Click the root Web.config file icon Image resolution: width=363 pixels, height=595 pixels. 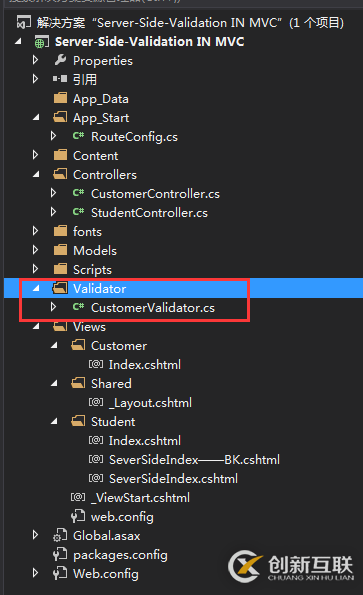60,573
